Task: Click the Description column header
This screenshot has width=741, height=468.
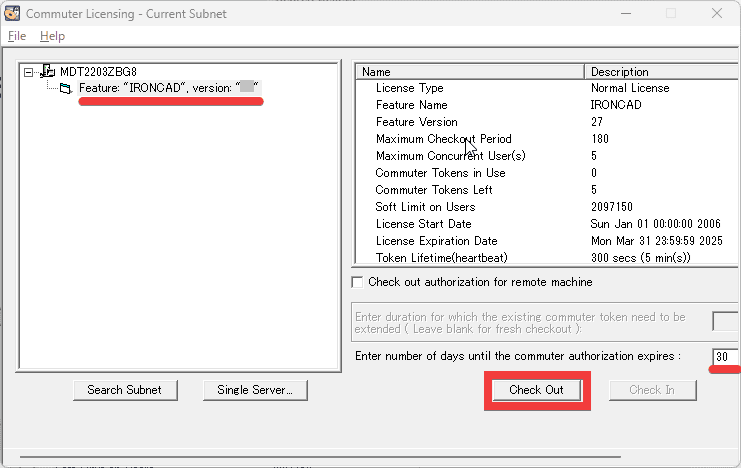Action: pos(661,72)
